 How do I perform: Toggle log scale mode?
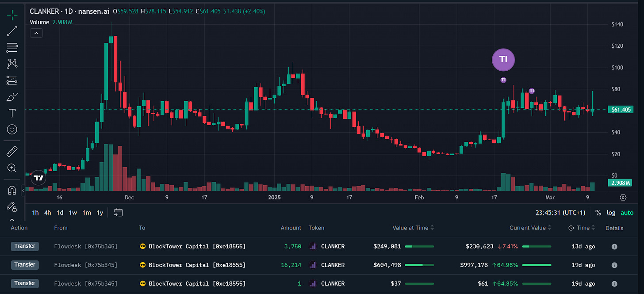click(611, 213)
